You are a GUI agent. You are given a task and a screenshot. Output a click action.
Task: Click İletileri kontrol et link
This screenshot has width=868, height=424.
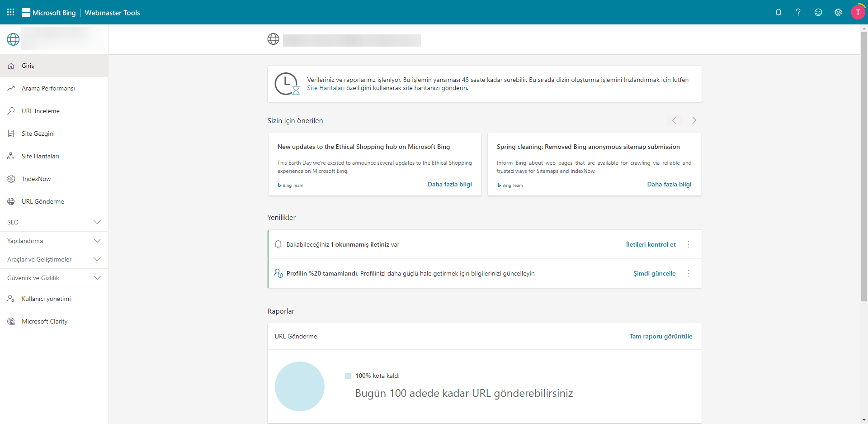(x=651, y=244)
